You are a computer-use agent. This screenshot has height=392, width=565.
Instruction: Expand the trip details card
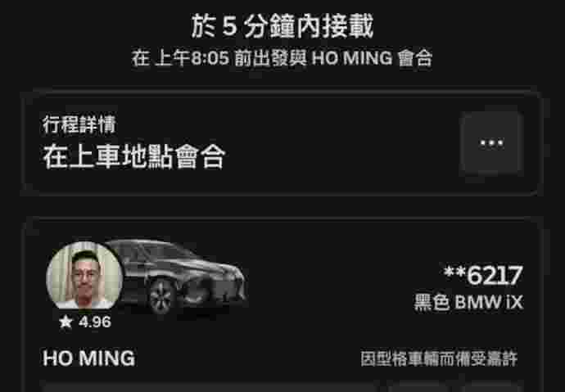click(x=282, y=142)
